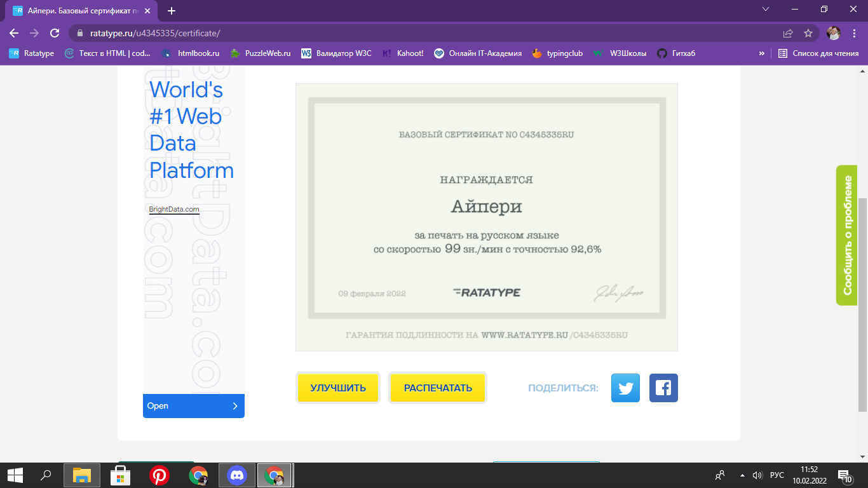This screenshot has width=868, height=488.
Task: Show hidden system tray icons
Action: click(x=742, y=475)
